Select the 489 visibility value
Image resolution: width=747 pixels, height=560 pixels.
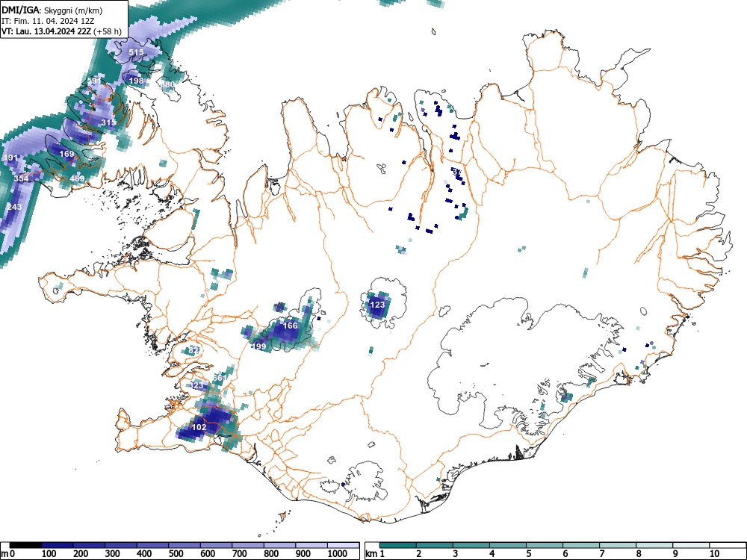click(x=77, y=178)
